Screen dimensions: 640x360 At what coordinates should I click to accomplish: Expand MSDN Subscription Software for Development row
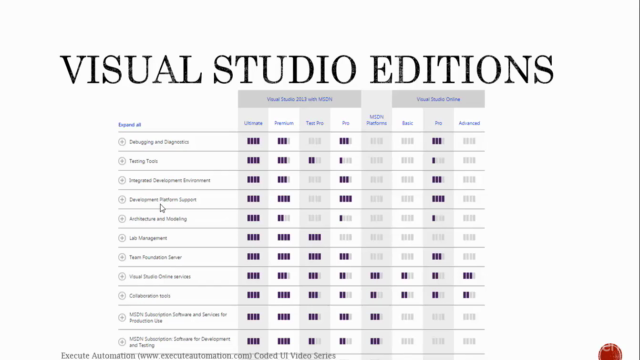click(x=122, y=342)
